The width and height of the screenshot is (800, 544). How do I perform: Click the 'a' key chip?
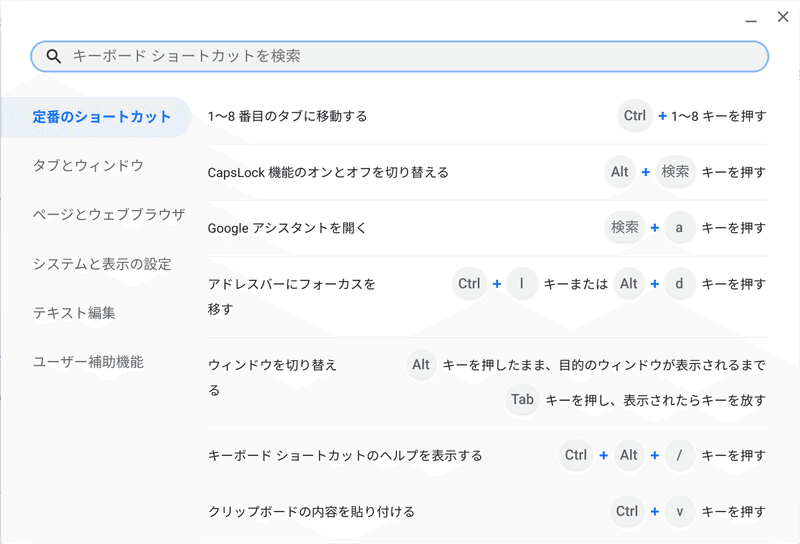pyautogui.click(x=680, y=228)
